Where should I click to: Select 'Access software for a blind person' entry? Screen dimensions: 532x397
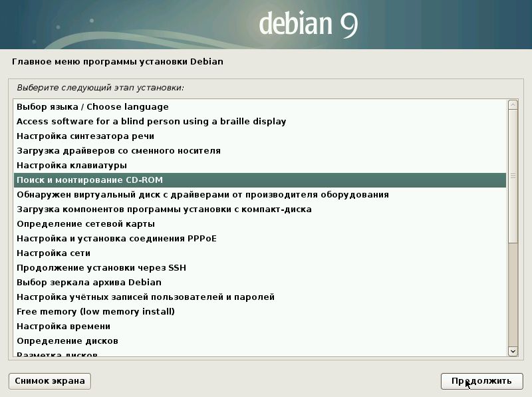pyautogui.click(x=260, y=122)
